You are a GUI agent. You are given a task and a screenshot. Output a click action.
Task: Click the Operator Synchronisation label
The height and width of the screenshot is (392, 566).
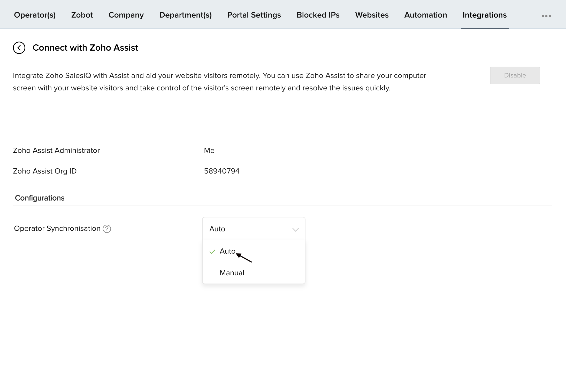click(x=57, y=229)
